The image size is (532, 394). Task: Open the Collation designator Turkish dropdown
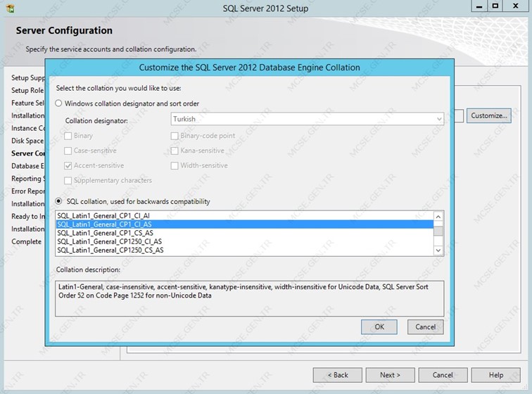[x=307, y=119]
